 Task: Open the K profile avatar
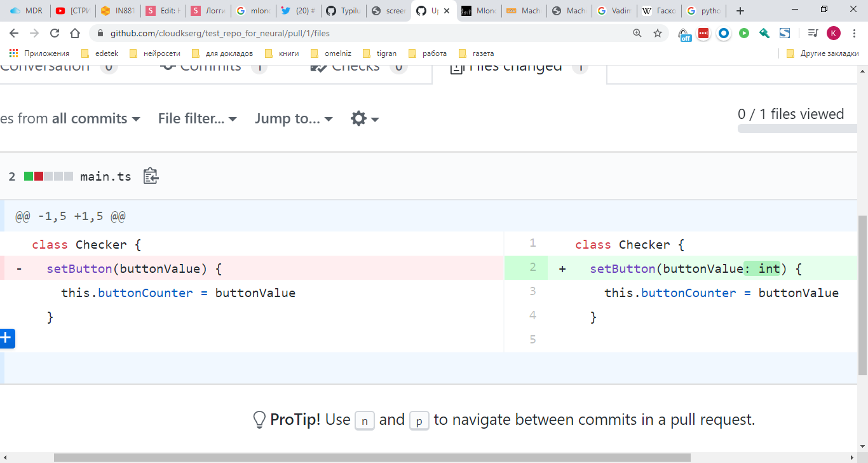coord(834,33)
